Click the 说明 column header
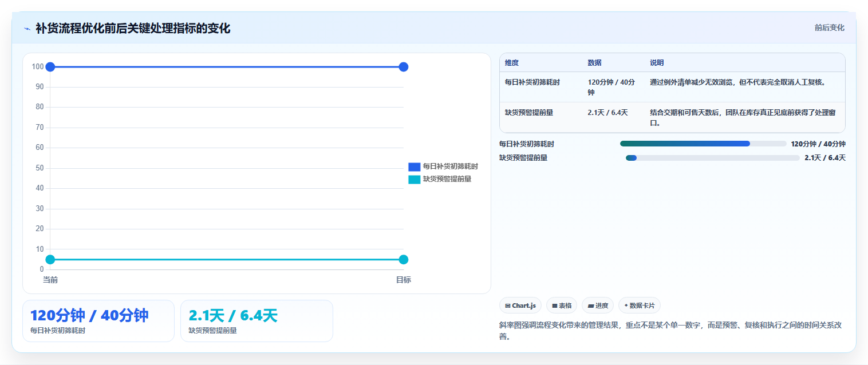 (745, 62)
